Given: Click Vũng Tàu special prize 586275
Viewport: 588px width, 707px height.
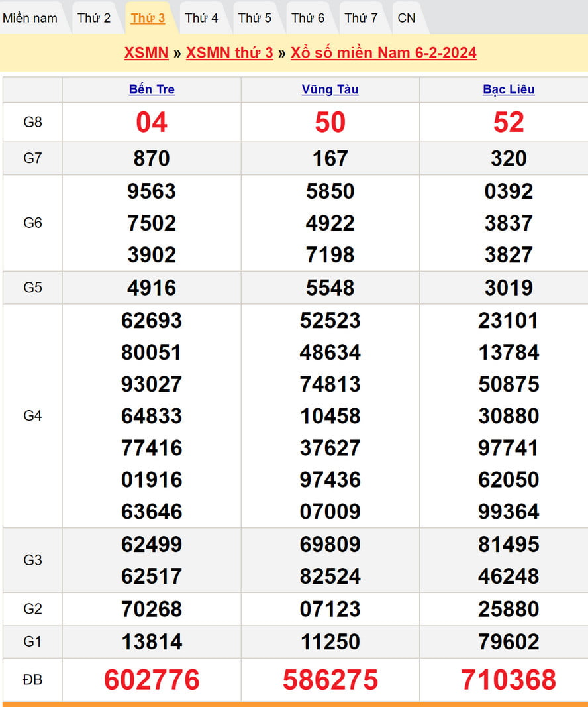Looking at the screenshot, I should click(330, 680).
